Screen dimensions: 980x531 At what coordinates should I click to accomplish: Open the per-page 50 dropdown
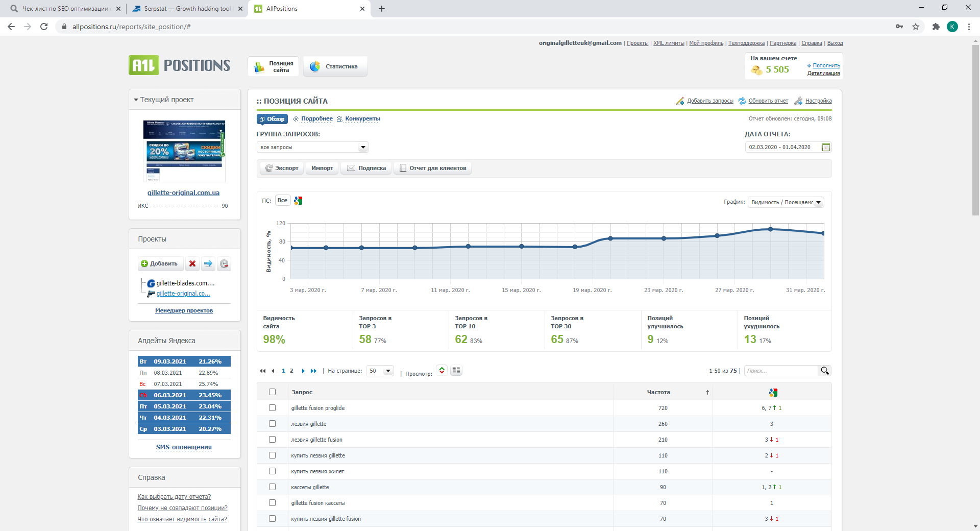point(380,371)
